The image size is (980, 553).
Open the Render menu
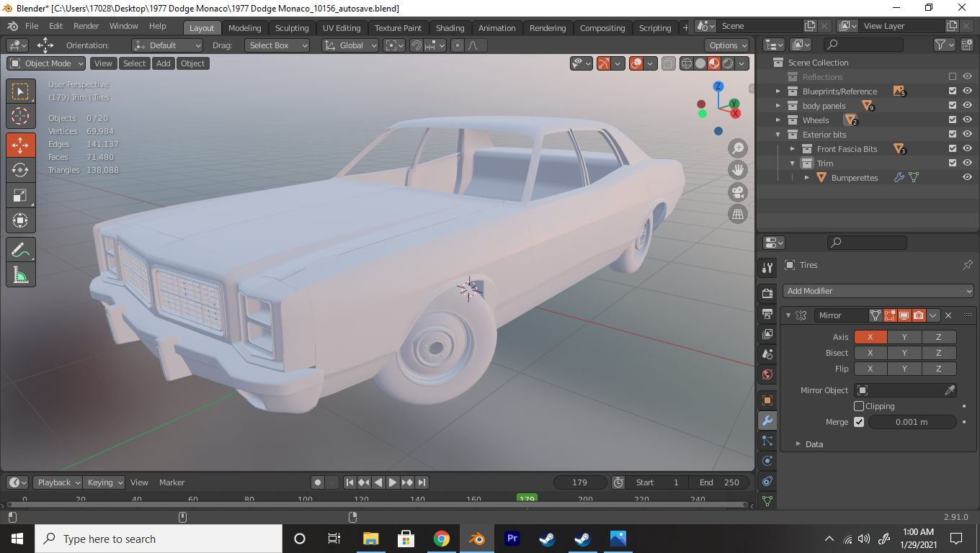[86, 26]
